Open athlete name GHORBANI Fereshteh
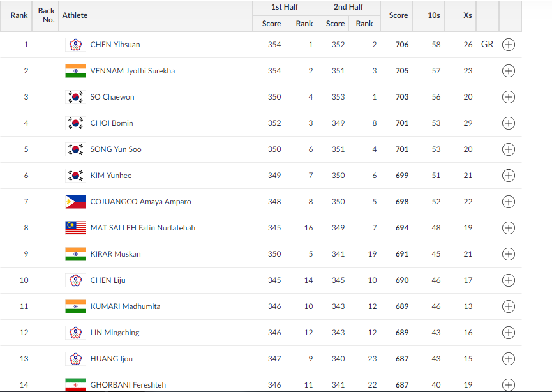 (x=128, y=384)
